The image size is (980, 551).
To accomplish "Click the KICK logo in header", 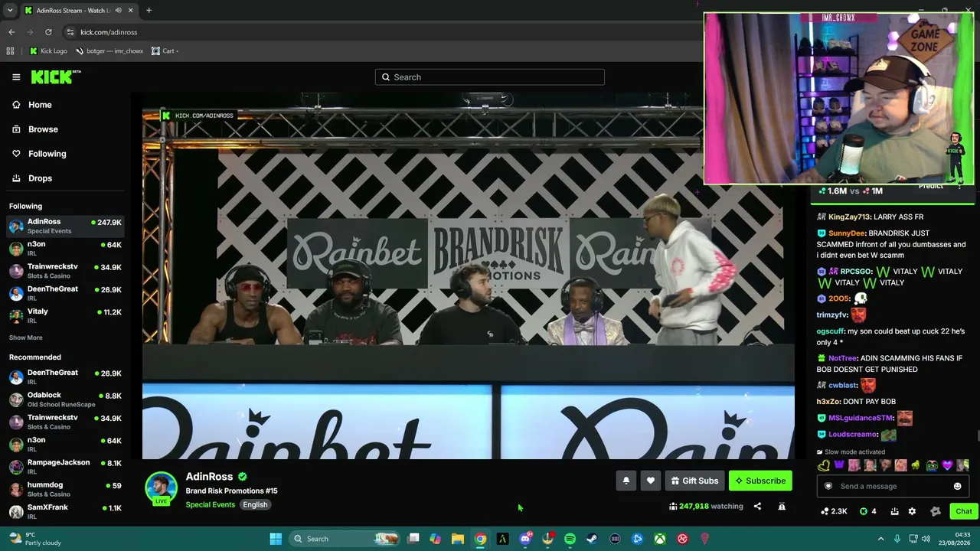I will point(55,77).
